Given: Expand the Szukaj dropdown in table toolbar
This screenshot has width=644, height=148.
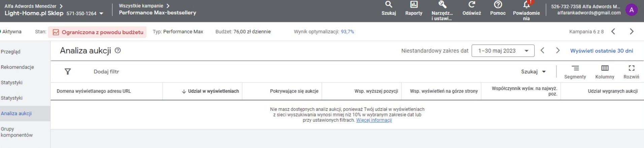Looking at the screenshot, I should pos(533,71).
